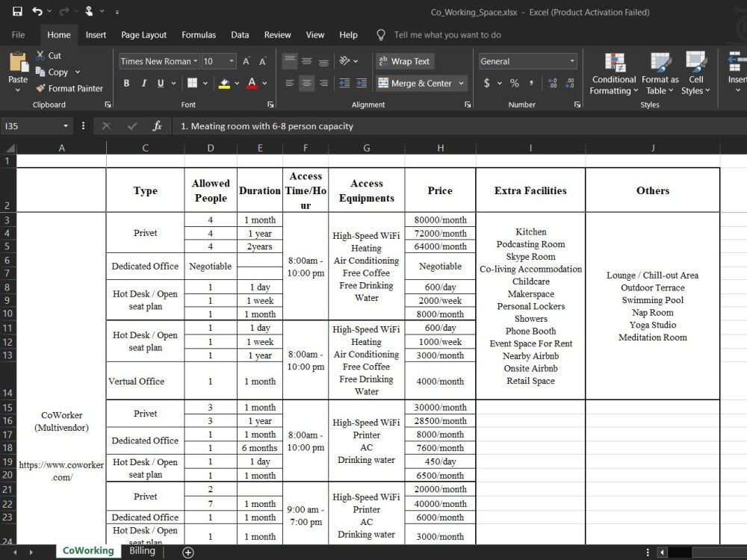Expand the Merge & Center dropdown
The width and height of the screenshot is (747, 560).
461,83
